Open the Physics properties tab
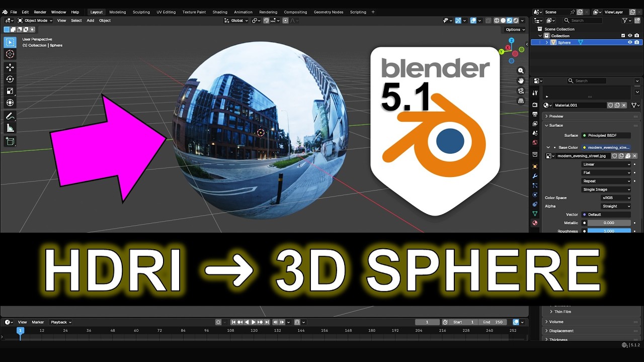The width and height of the screenshot is (644, 362). pos(535,195)
